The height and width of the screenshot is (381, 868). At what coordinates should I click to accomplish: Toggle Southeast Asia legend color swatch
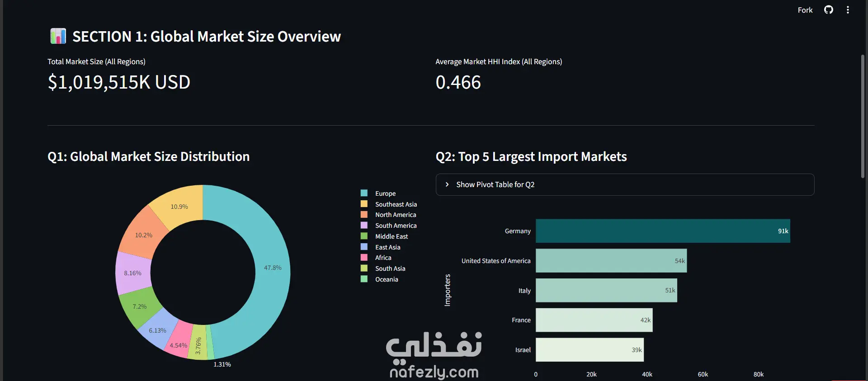click(x=364, y=204)
